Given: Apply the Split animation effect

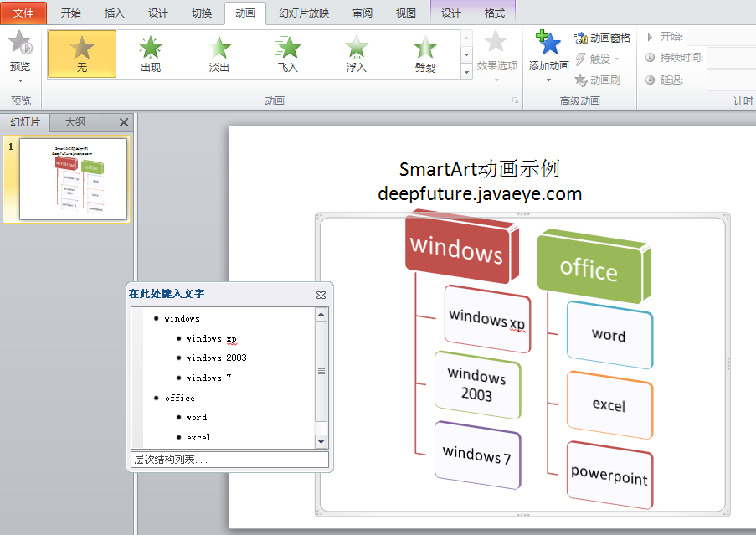Looking at the screenshot, I should (x=424, y=54).
